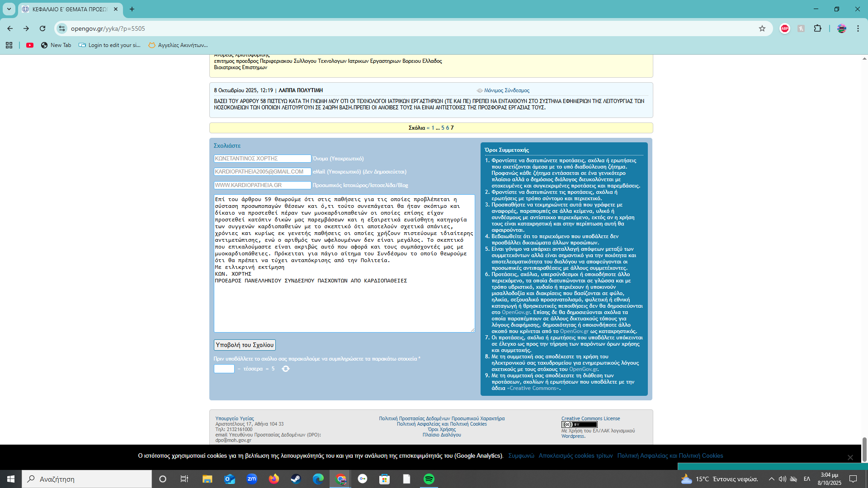Open the AdBlock Plus extension icon
Viewport: 868px width, 488px height.
tap(785, 28)
